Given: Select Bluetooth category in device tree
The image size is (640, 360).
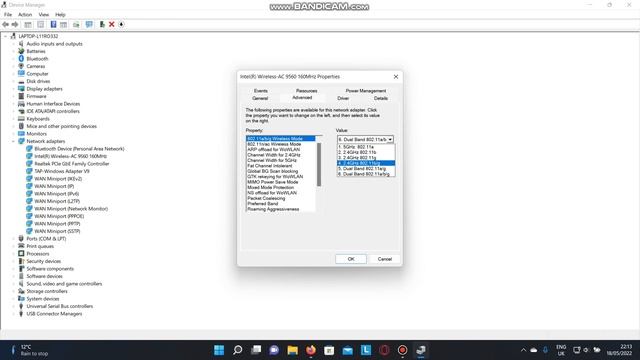Looking at the screenshot, I should point(37,59).
